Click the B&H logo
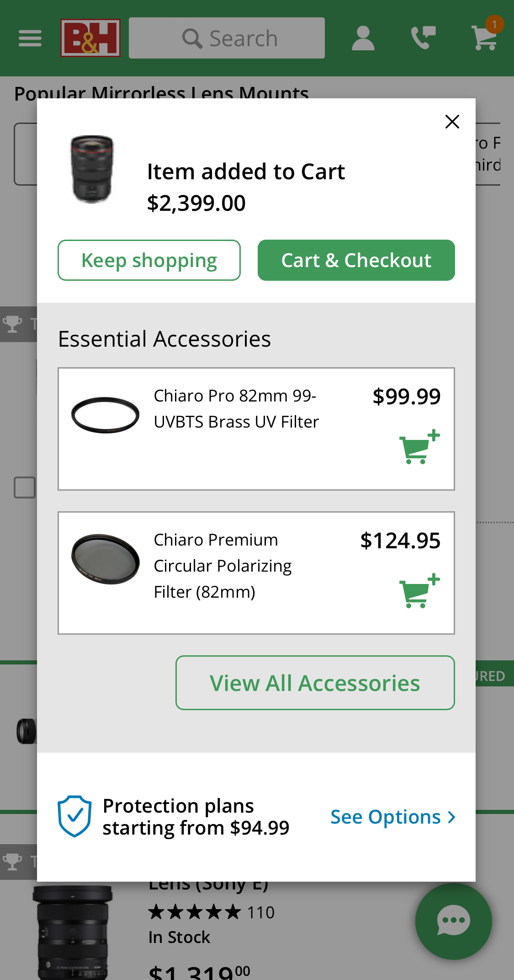Viewport: 514px width, 980px height. click(x=90, y=38)
